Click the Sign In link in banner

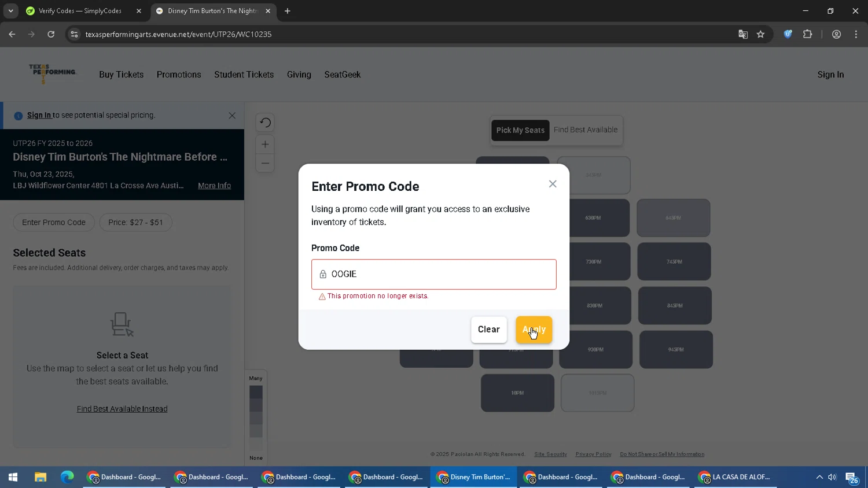click(x=39, y=115)
